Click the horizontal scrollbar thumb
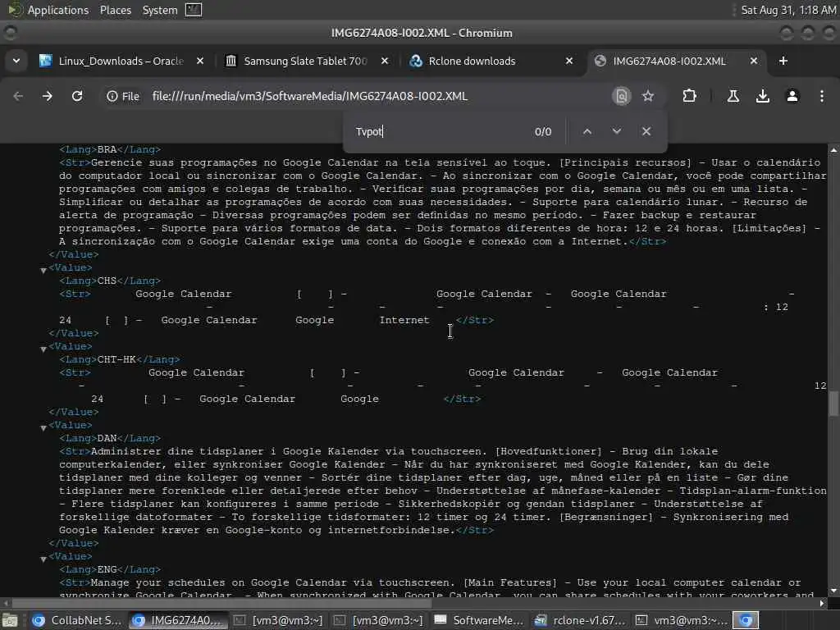Viewport: 840px width, 630px height. (221, 603)
